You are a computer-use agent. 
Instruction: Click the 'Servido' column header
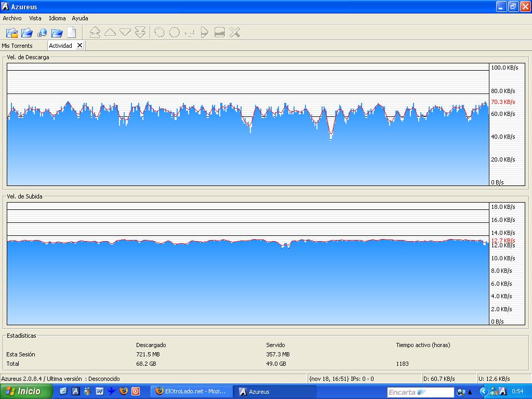[x=275, y=345]
